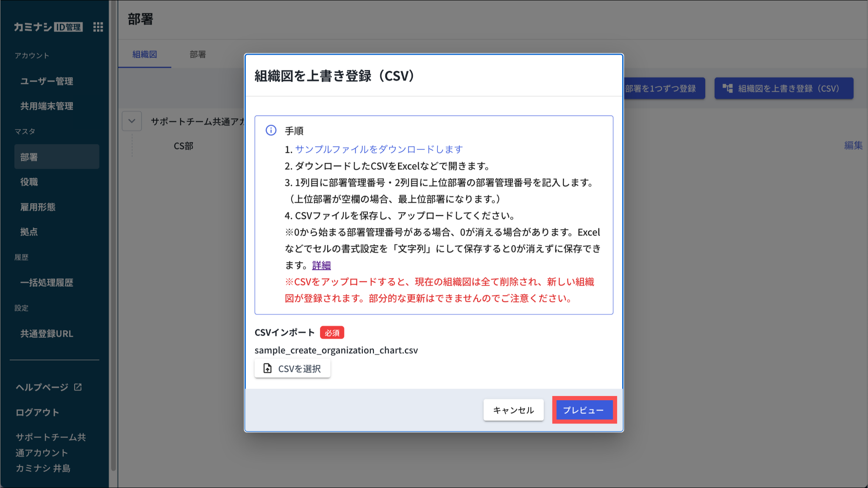
Task: Click ログアウト in the sidebar
Action: [x=37, y=412]
